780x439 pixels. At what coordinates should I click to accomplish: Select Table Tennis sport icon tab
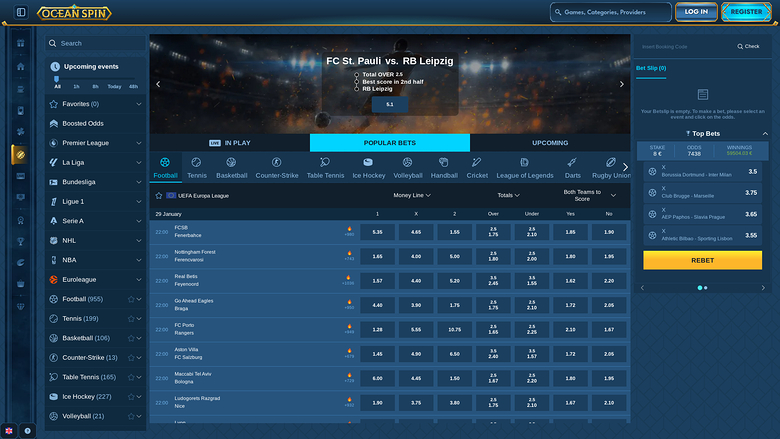click(325, 168)
